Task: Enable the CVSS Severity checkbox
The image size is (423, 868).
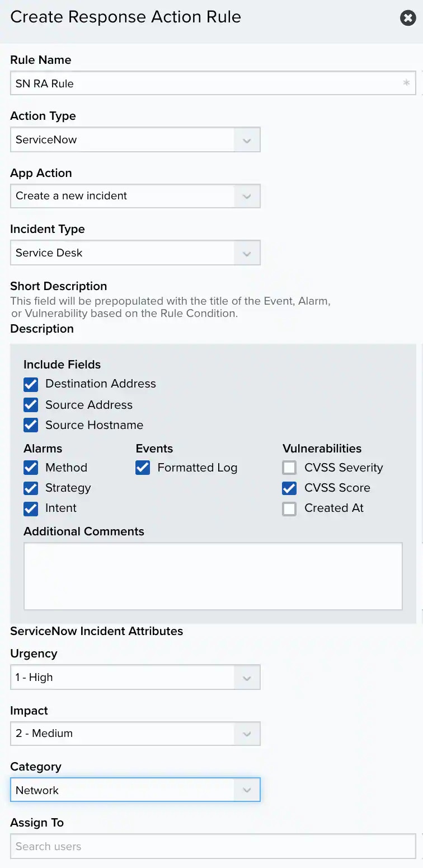Action: coord(289,468)
